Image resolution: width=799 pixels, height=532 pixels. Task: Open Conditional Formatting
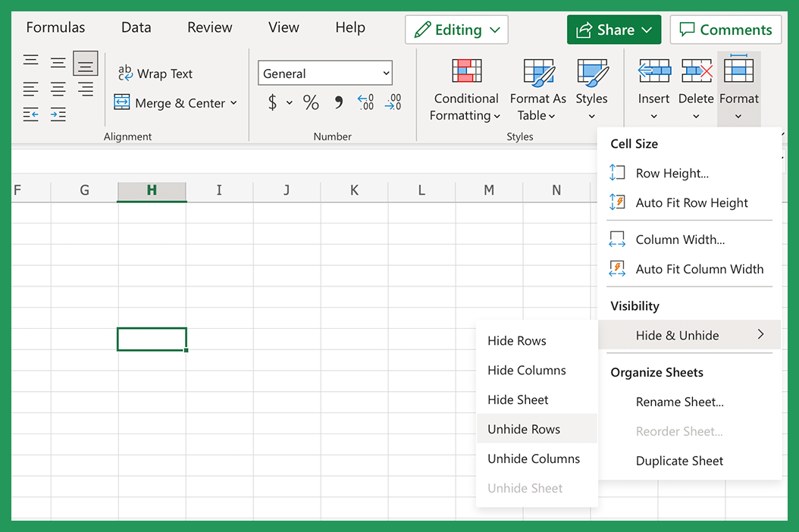[465, 91]
